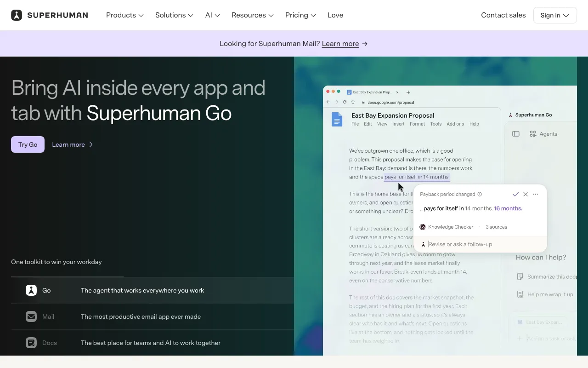Click "The most productive email app ever made"

(141, 316)
